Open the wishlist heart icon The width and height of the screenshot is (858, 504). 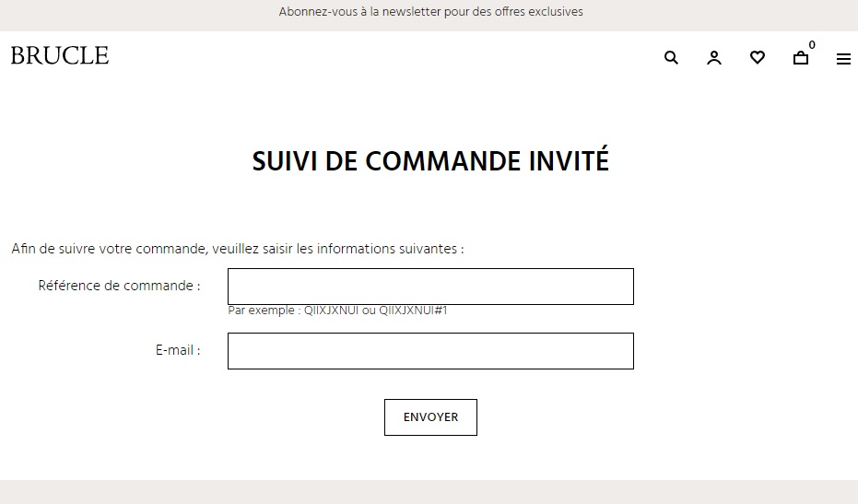tap(758, 58)
